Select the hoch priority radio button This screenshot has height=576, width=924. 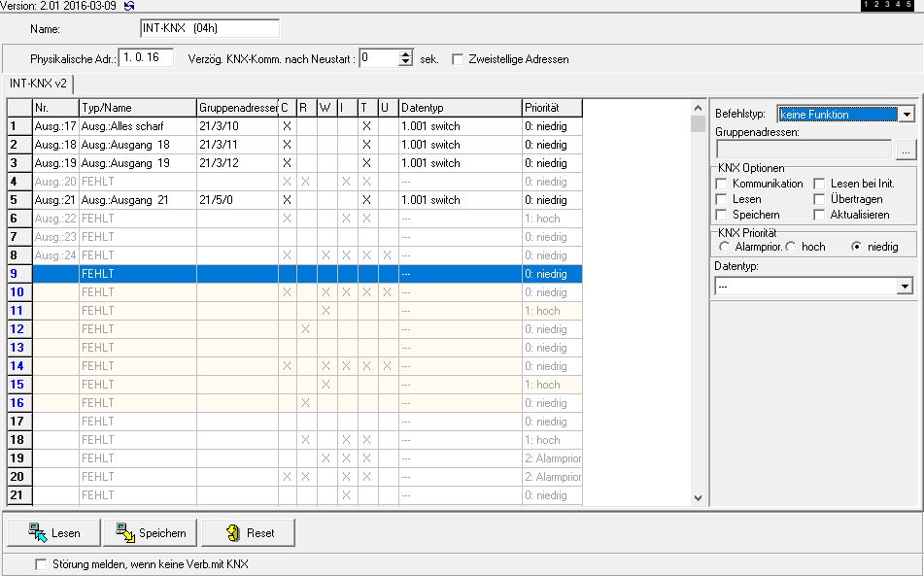(x=792, y=247)
